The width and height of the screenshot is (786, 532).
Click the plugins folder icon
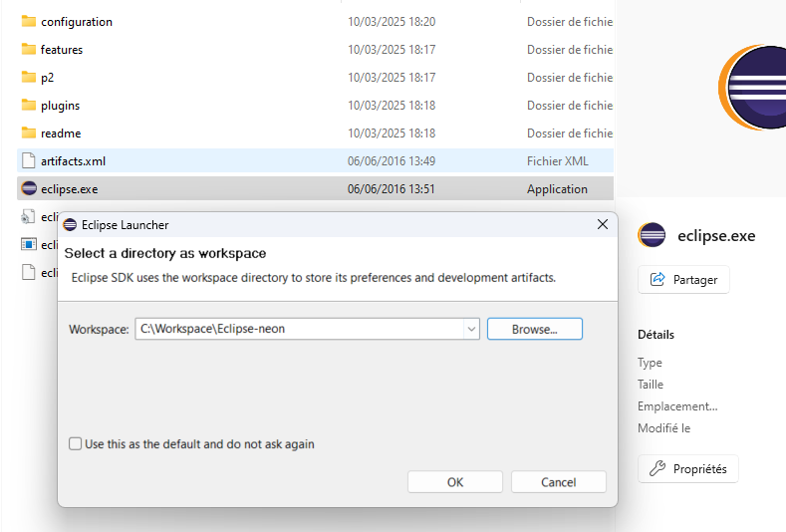(29, 106)
